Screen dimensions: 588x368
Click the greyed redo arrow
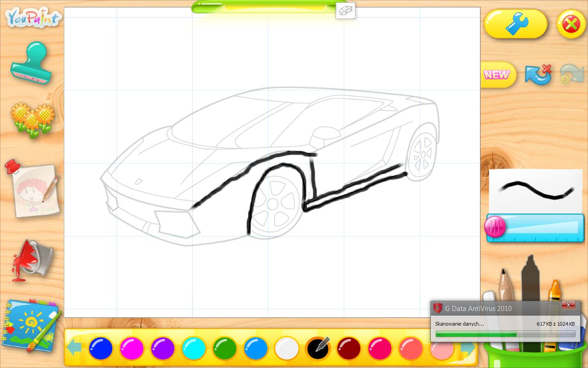tap(571, 75)
